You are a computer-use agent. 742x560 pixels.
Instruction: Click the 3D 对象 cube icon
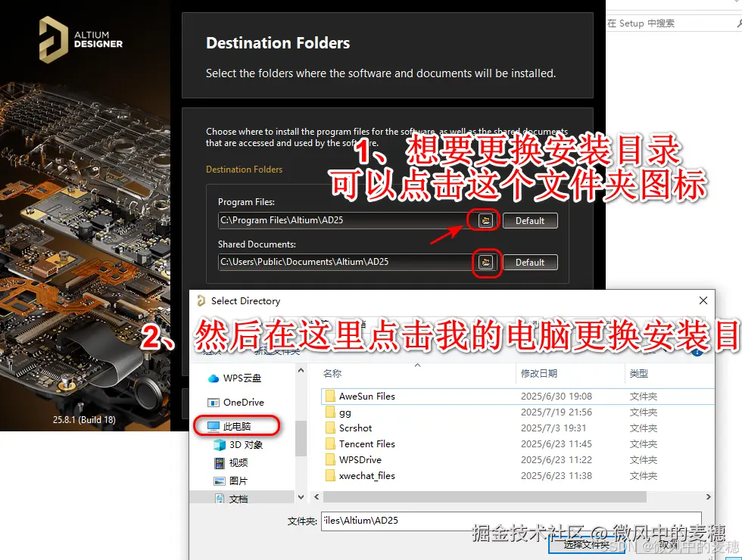[220, 445]
